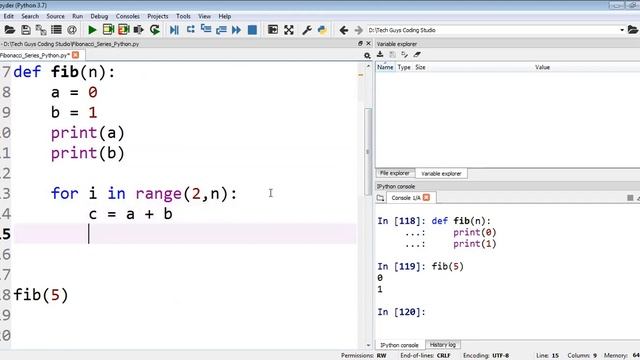Screen dimensions: 640x360
Task: Open the View menu
Action: pos(204,16)
